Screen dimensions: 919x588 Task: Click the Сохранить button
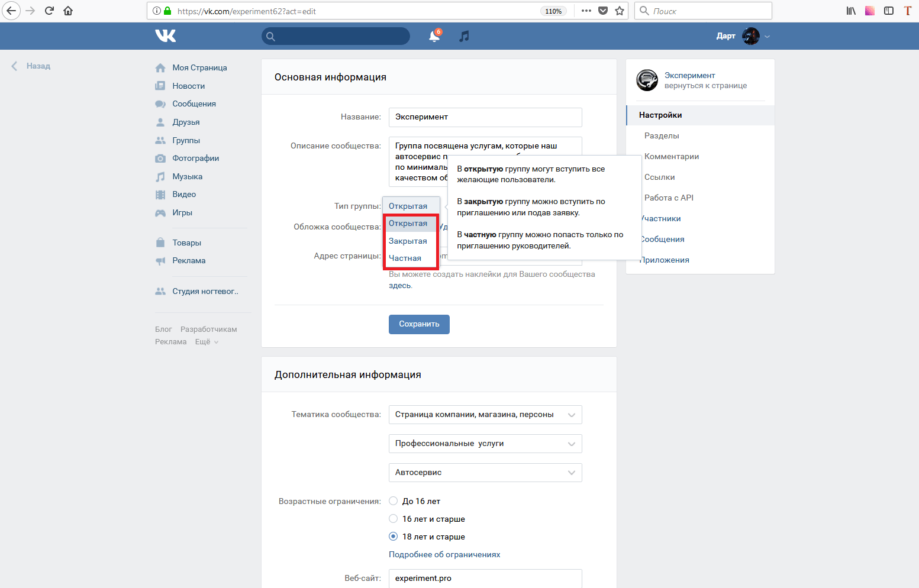(419, 324)
